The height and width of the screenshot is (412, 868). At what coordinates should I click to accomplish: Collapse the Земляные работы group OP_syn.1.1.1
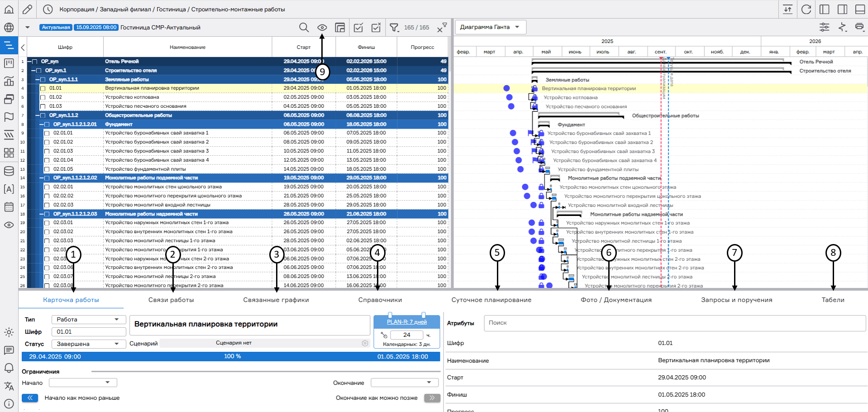pos(38,80)
